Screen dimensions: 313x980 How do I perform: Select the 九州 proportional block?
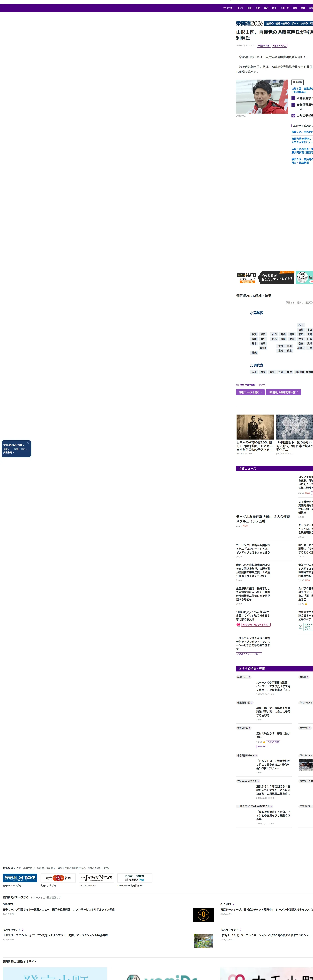(x=254, y=372)
